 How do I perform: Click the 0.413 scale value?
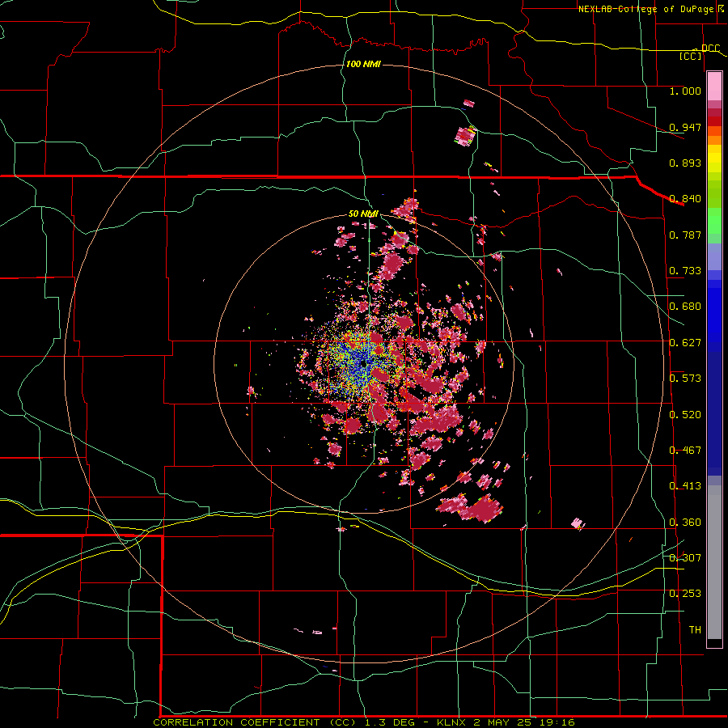click(x=685, y=486)
